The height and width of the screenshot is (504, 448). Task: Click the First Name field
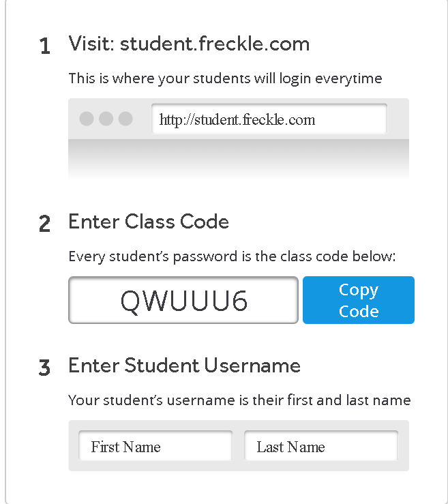155,446
